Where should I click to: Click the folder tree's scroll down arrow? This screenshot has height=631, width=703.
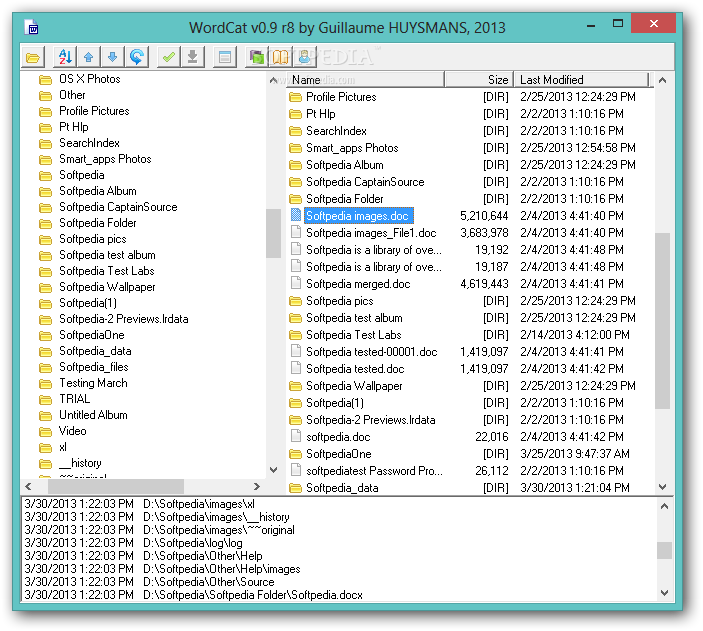pyautogui.click(x=273, y=470)
